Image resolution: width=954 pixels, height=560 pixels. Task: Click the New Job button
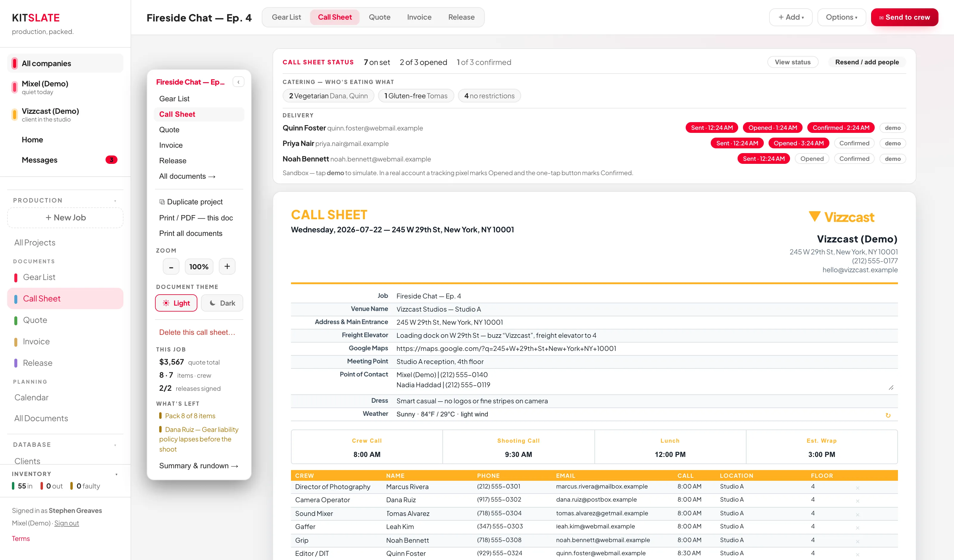[x=65, y=217]
